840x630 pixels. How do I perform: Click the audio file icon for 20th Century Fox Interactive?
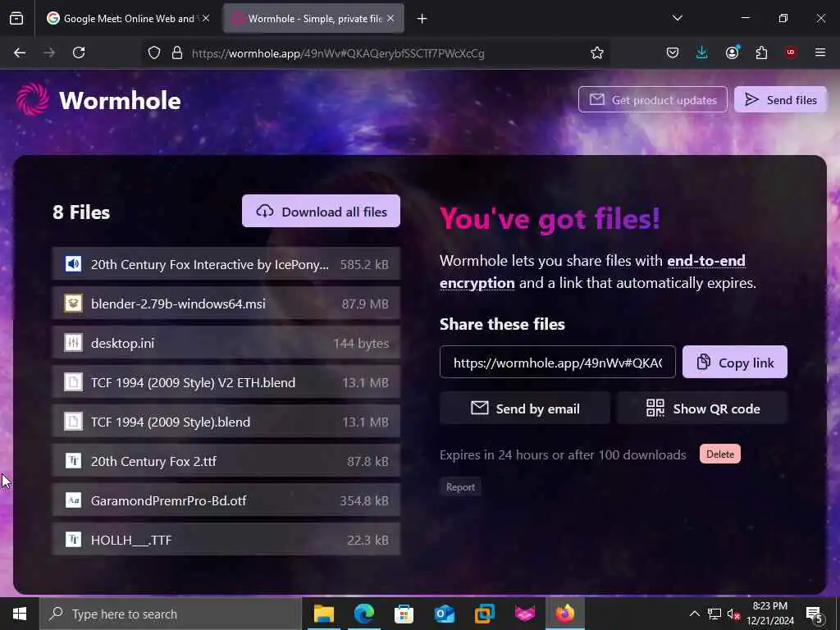click(x=73, y=263)
